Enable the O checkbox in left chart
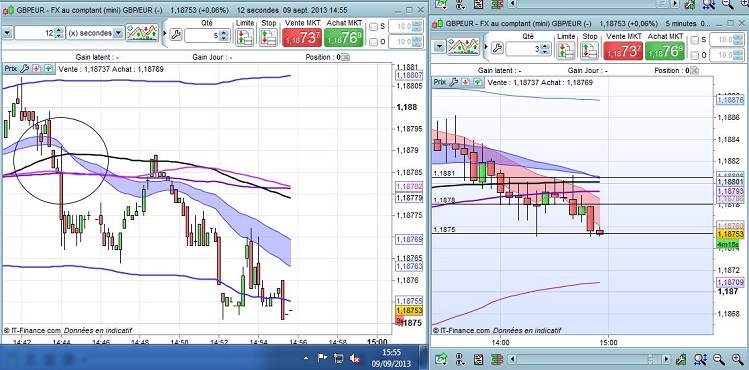The image size is (749, 370). click(374, 42)
